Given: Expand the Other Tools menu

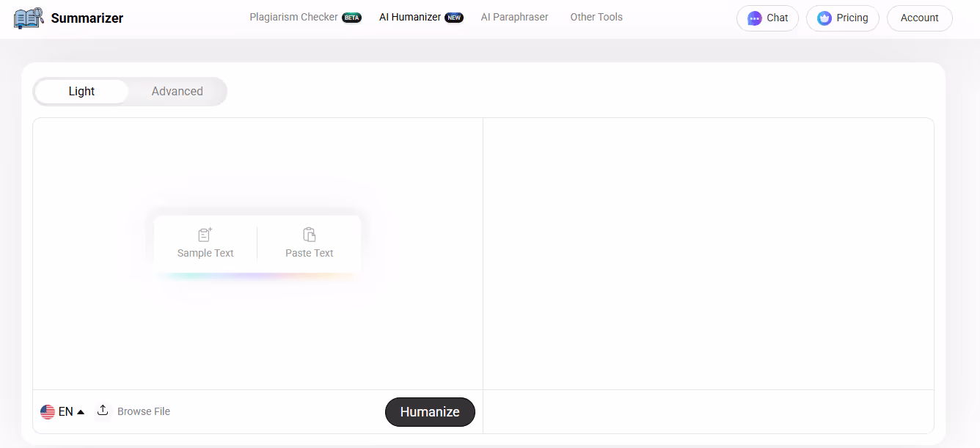Looking at the screenshot, I should pos(596,17).
